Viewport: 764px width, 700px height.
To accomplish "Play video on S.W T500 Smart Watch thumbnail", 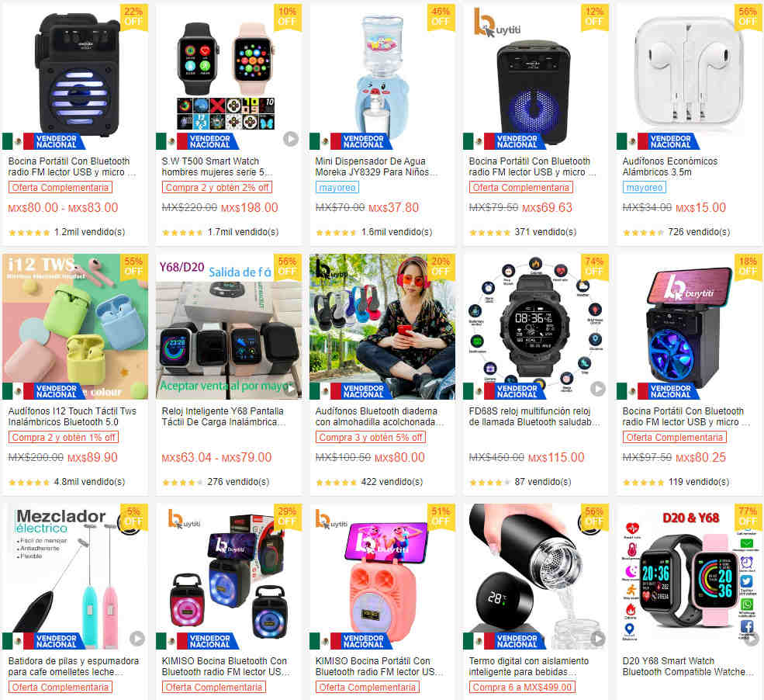I will (x=290, y=139).
